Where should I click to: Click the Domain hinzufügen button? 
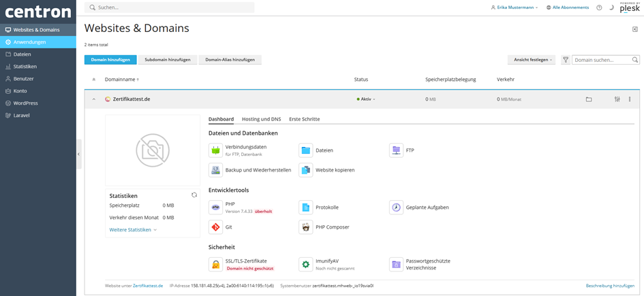coord(110,60)
